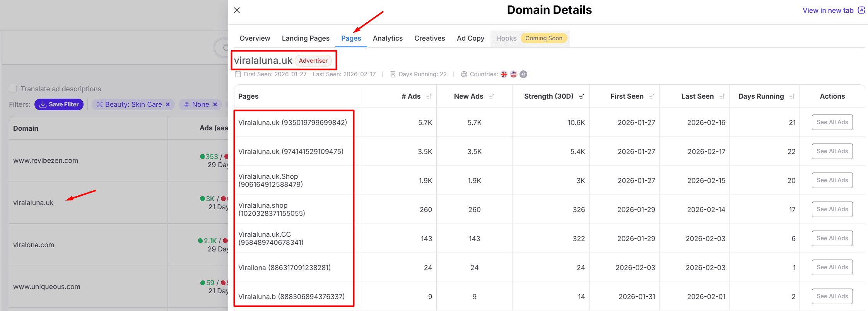The height and width of the screenshot is (311, 868).
Task: Sort by First Seen column icon
Action: [651, 96]
